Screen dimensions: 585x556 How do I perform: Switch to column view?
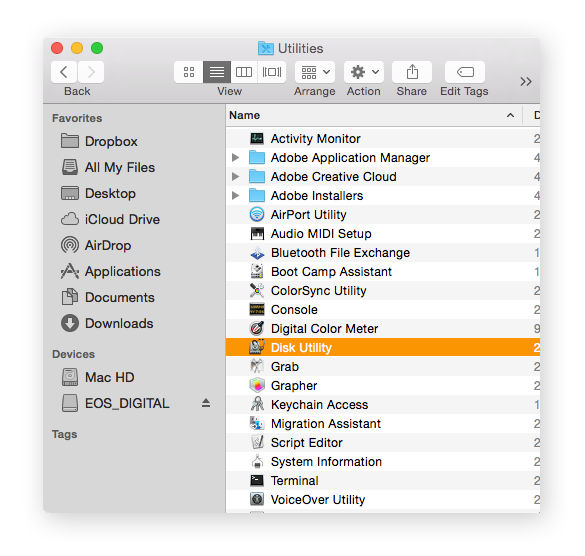tap(244, 72)
